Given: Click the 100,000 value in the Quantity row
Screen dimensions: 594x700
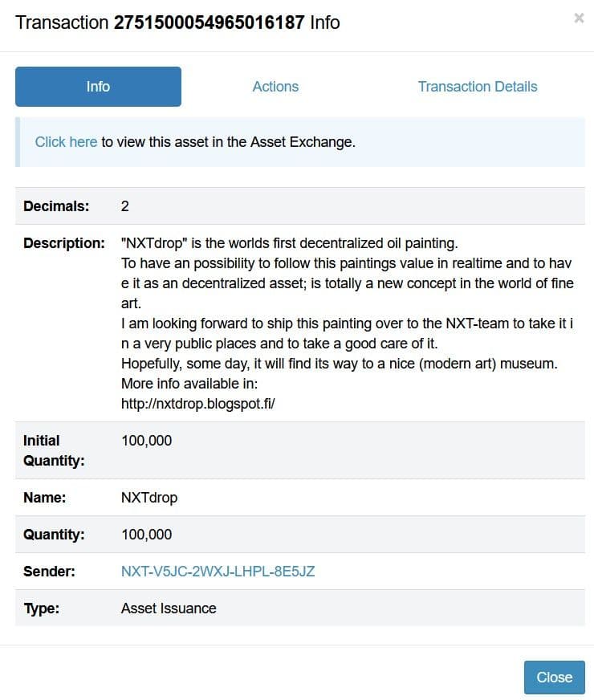Looking at the screenshot, I should [x=146, y=535].
